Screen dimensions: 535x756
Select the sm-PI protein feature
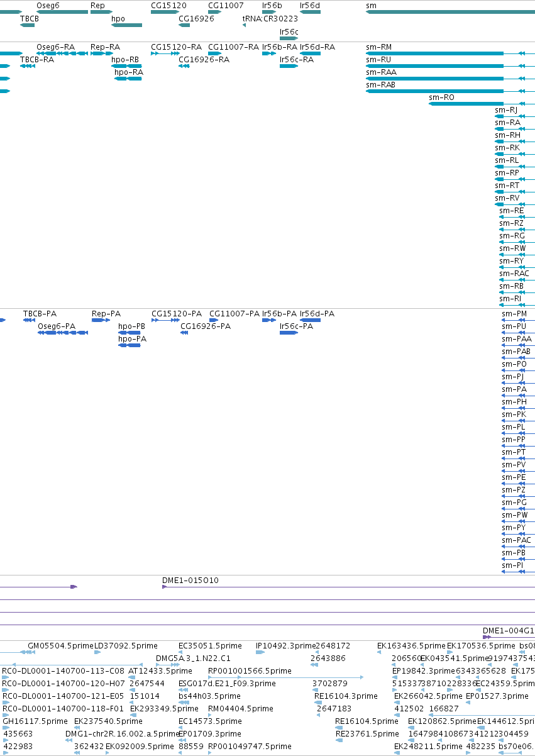(518, 571)
